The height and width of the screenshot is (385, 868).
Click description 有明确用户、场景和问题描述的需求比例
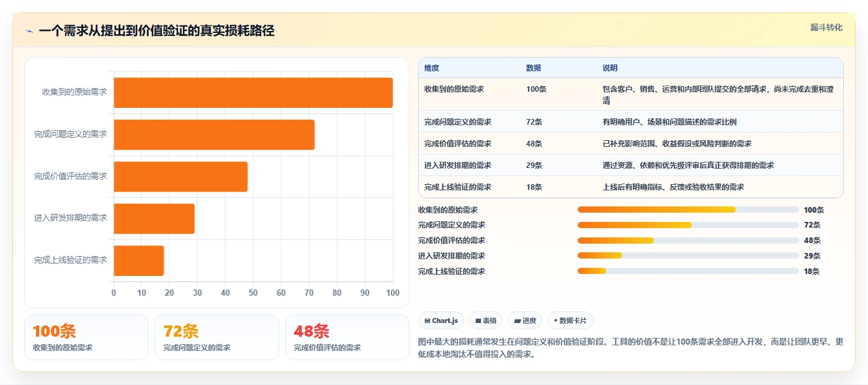[669, 122]
